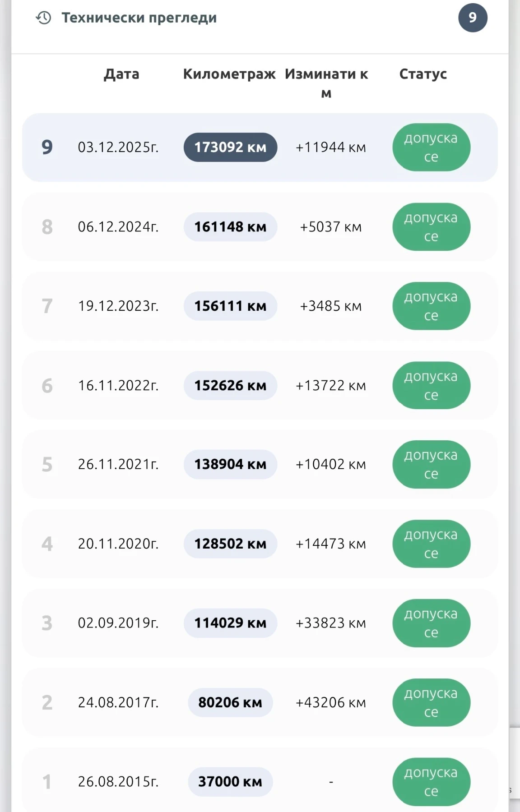Select the 152626 км mileage badge
Viewport: 520px width, 812px height.
pyautogui.click(x=230, y=386)
